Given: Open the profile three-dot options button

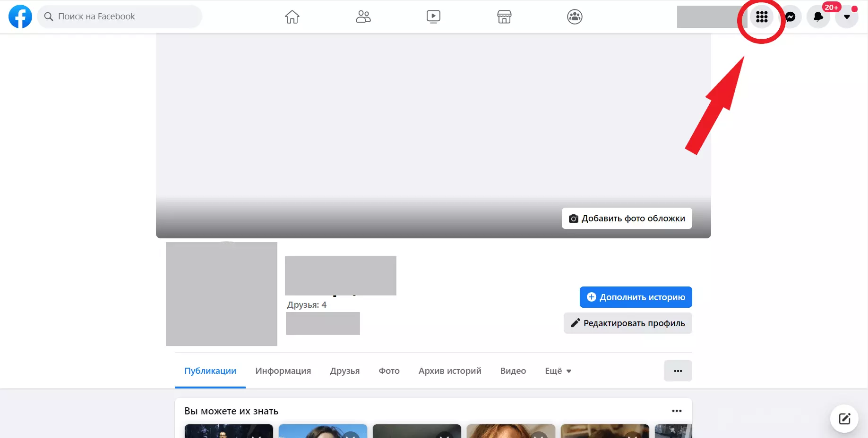Looking at the screenshot, I should (678, 371).
